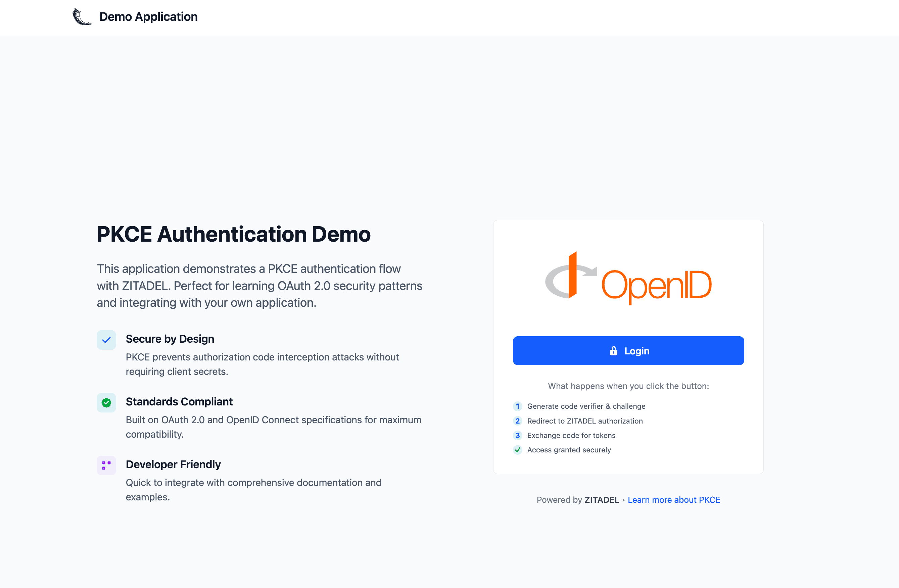This screenshot has width=899, height=588.
Task: Open the Demo Application home title
Action: pyautogui.click(x=148, y=17)
